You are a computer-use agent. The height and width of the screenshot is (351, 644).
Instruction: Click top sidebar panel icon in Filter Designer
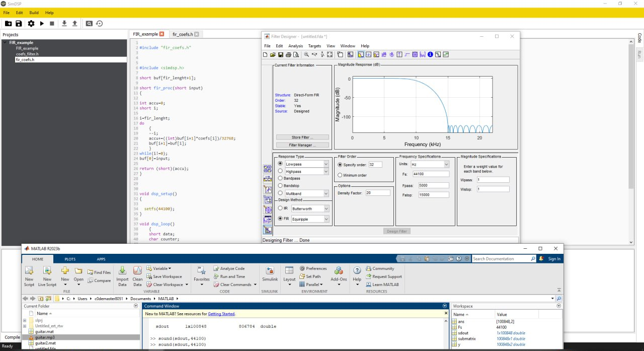pyautogui.click(x=268, y=169)
